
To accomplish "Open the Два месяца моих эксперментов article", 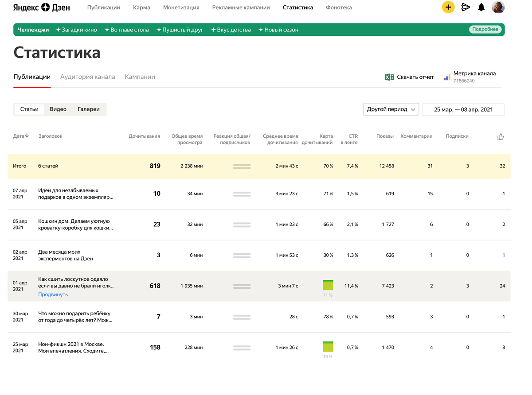I will tap(66, 255).
